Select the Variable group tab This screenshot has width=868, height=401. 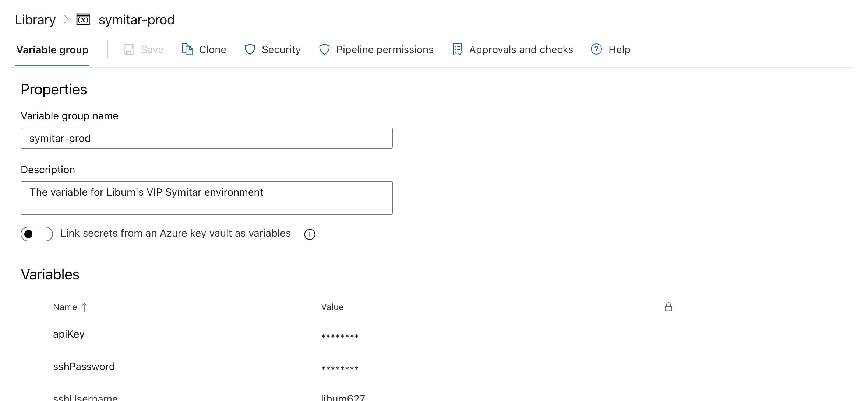click(x=52, y=50)
